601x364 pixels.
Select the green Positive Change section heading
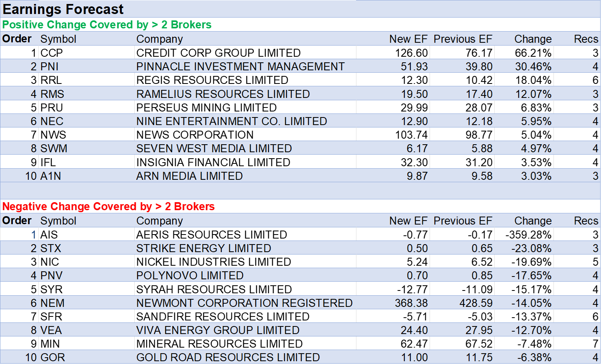pos(107,25)
